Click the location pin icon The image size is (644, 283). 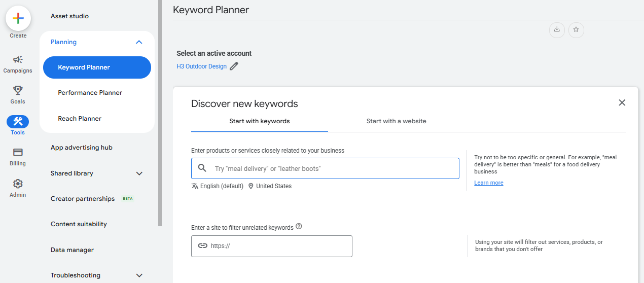pos(251,186)
